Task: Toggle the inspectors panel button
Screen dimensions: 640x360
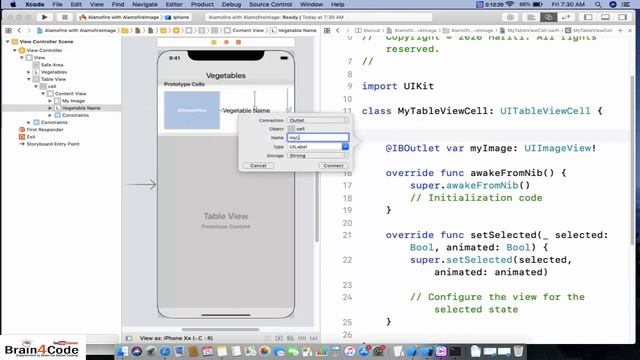Action: coord(622,17)
